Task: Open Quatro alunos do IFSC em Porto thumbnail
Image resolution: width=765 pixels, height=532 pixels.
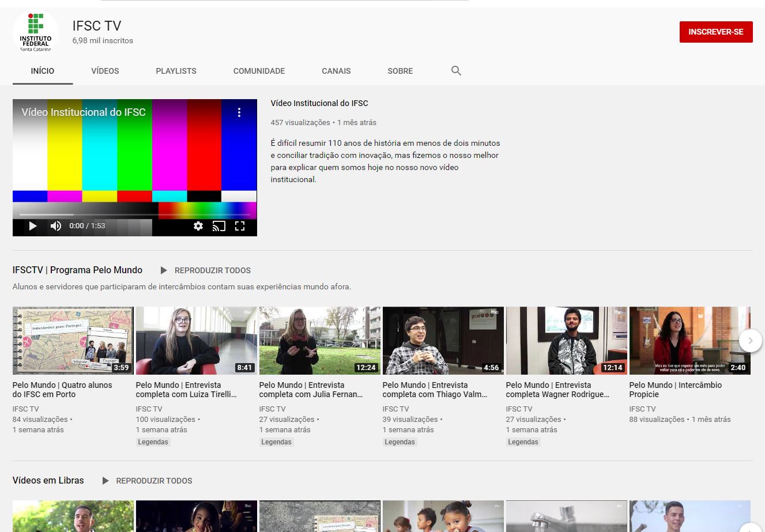Action: coord(73,341)
